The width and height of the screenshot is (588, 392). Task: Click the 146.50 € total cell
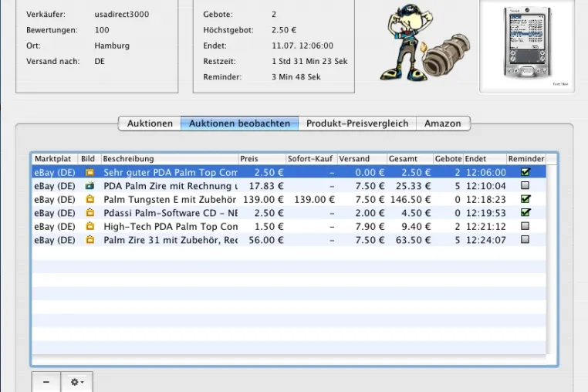(x=411, y=200)
